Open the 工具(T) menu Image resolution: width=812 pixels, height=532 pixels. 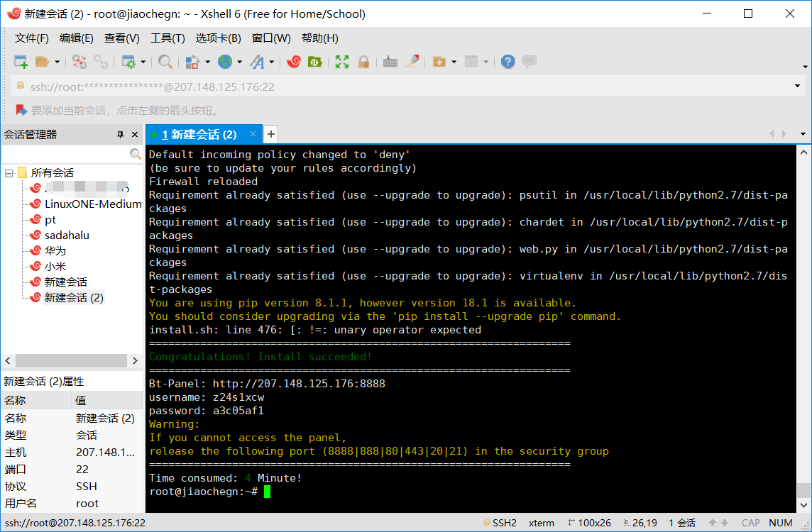click(168, 38)
